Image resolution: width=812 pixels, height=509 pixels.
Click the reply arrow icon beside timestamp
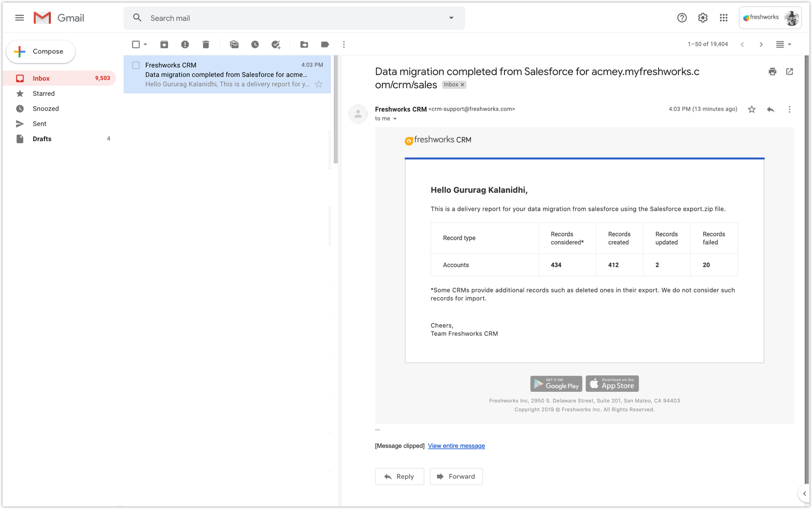click(x=770, y=110)
